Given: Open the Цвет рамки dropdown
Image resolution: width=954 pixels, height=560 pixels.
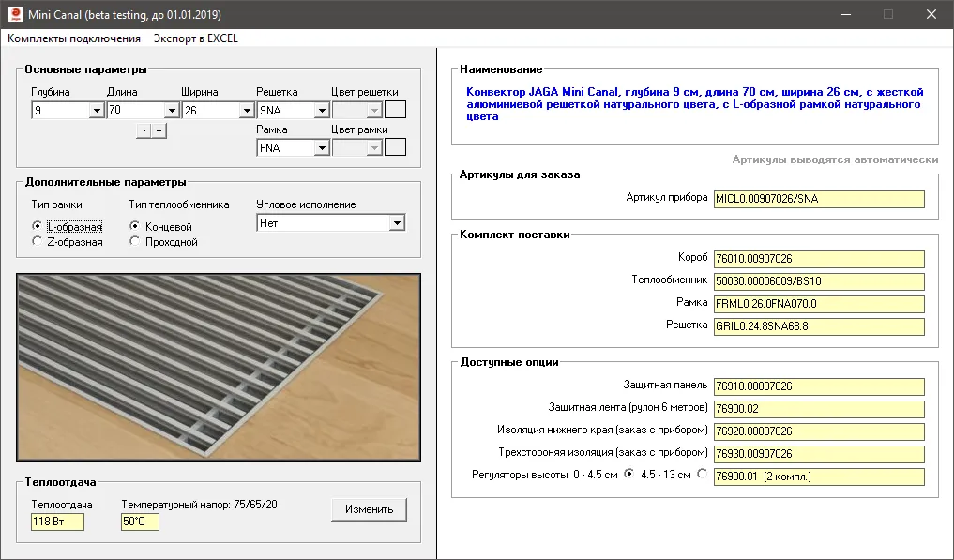Looking at the screenshot, I should [375, 148].
